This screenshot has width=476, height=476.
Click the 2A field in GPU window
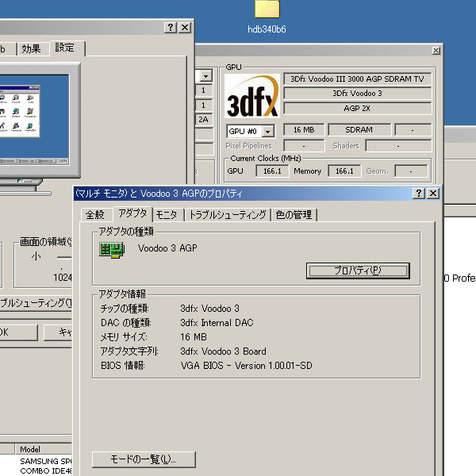pyautogui.click(x=204, y=120)
